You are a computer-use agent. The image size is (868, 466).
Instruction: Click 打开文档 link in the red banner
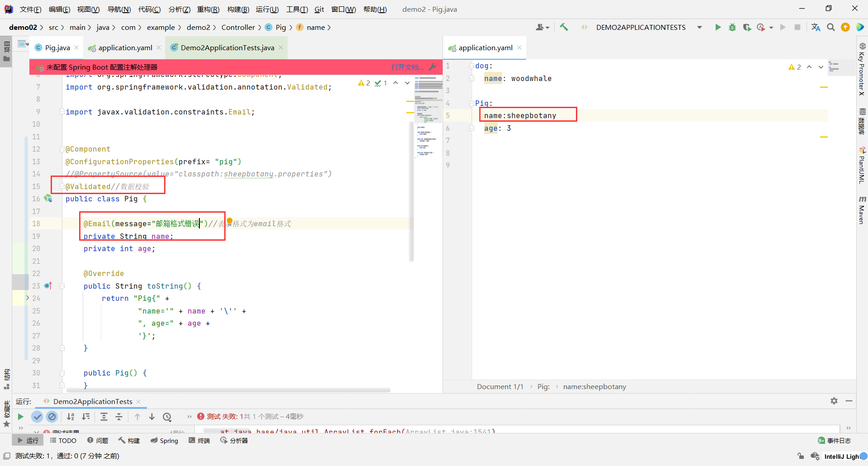[407, 67]
